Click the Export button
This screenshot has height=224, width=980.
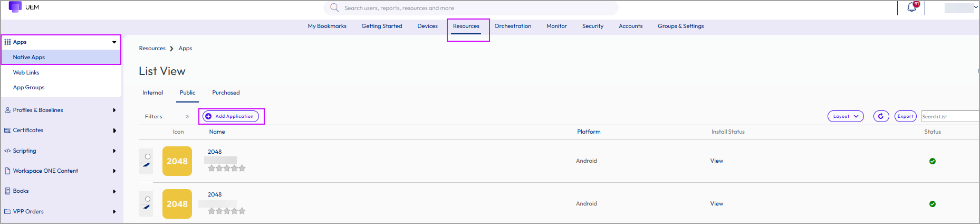[x=906, y=116]
